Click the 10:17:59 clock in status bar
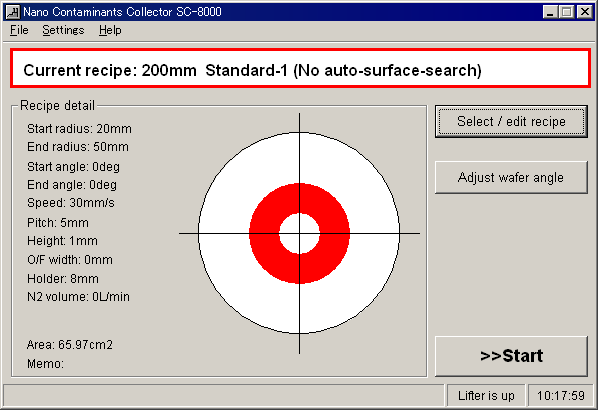Screen dimensions: 598x410 click(x=561, y=396)
